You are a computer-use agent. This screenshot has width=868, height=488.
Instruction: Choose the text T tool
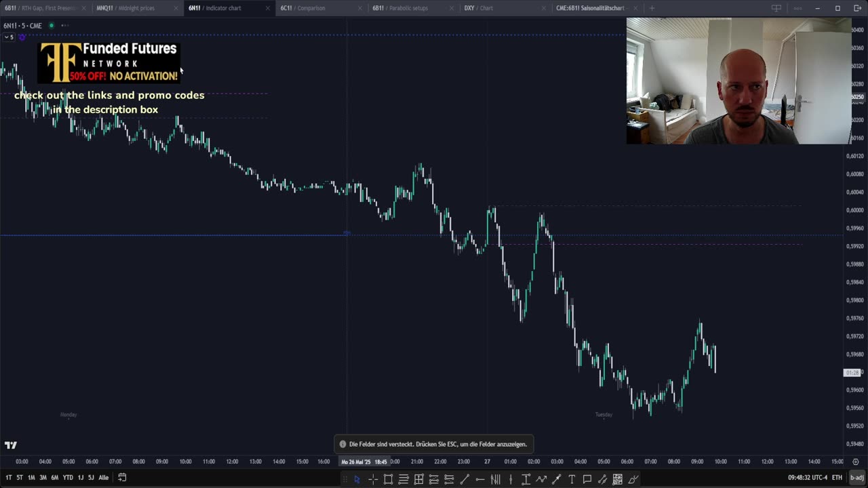(572, 479)
